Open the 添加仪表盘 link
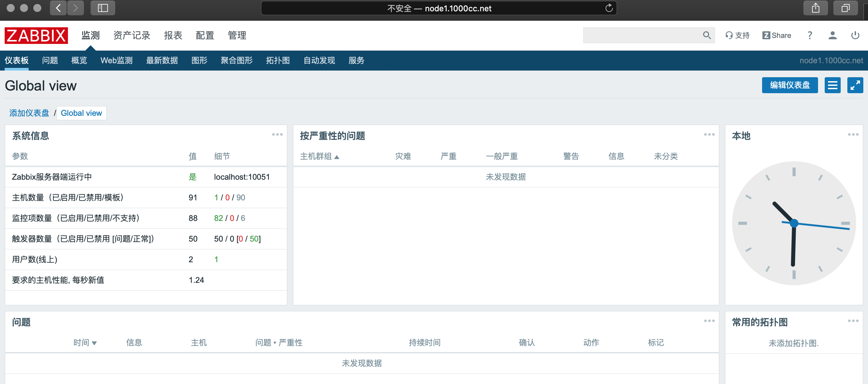This screenshot has width=868, height=384. point(29,113)
